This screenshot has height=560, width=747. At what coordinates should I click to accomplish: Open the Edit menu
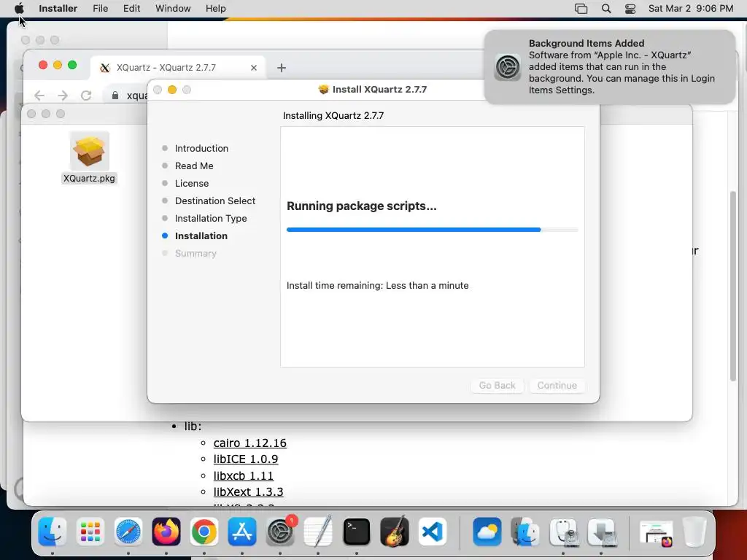tap(131, 9)
